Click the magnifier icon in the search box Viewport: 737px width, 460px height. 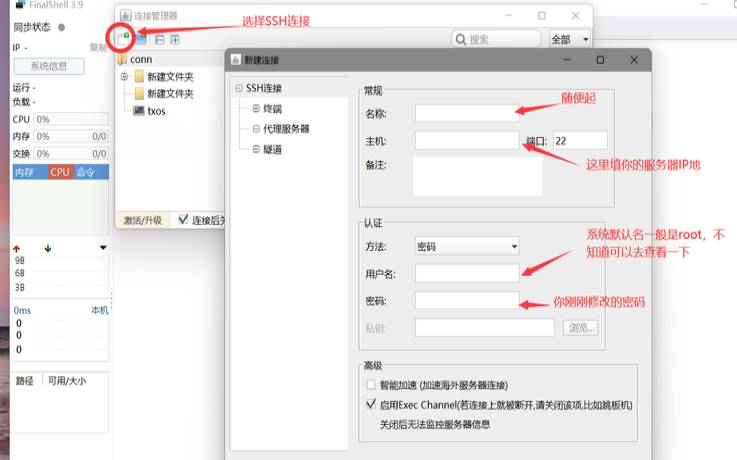tap(461, 39)
